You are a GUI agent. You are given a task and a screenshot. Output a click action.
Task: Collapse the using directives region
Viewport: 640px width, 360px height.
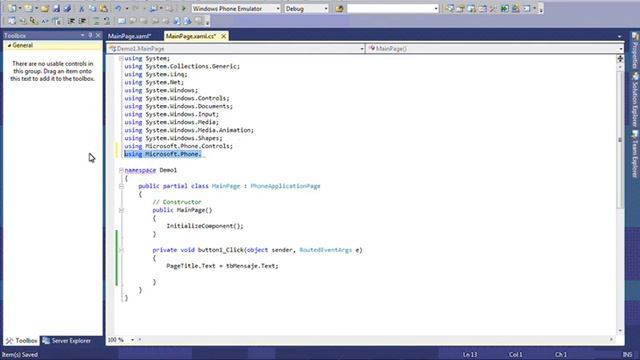tap(121, 58)
